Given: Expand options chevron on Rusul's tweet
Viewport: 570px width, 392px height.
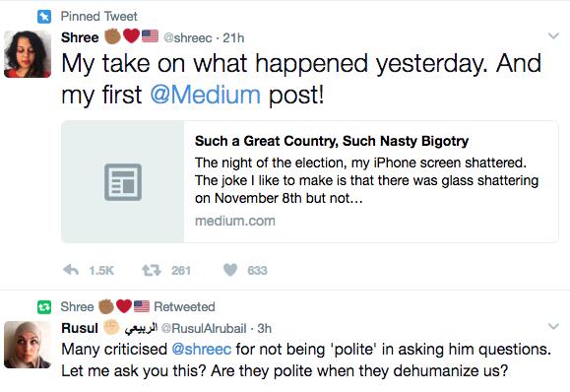Looking at the screenshot, I should click(x=553, y=326).
